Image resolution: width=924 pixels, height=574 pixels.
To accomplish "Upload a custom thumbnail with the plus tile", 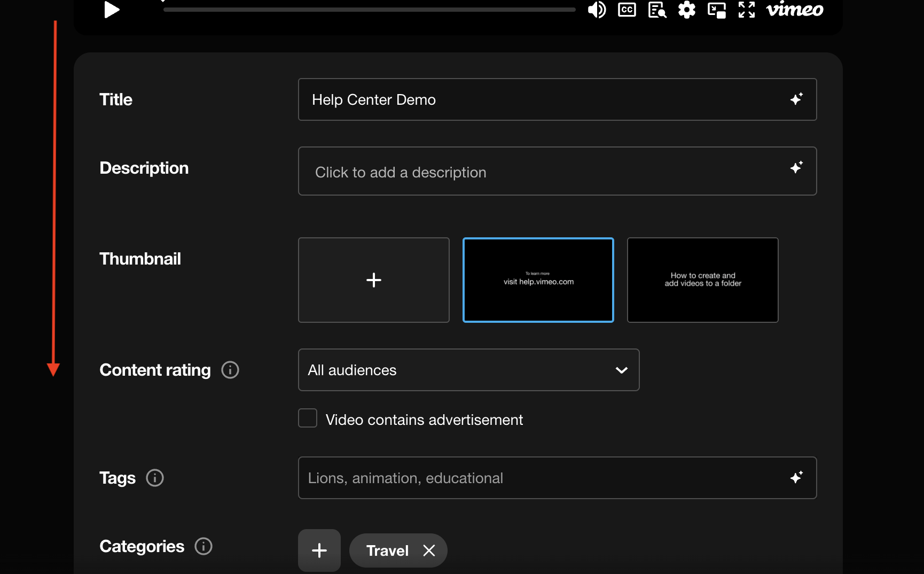I will coord(374,280).
